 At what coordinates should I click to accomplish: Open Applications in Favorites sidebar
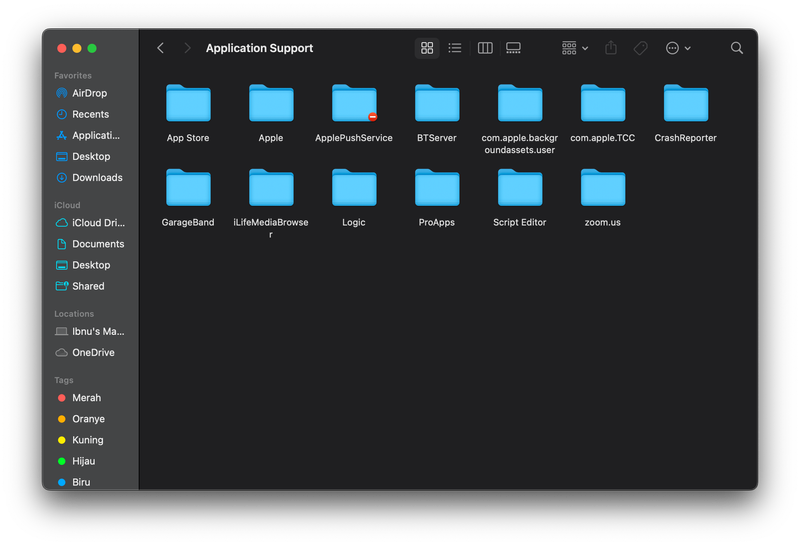[90, 135]
